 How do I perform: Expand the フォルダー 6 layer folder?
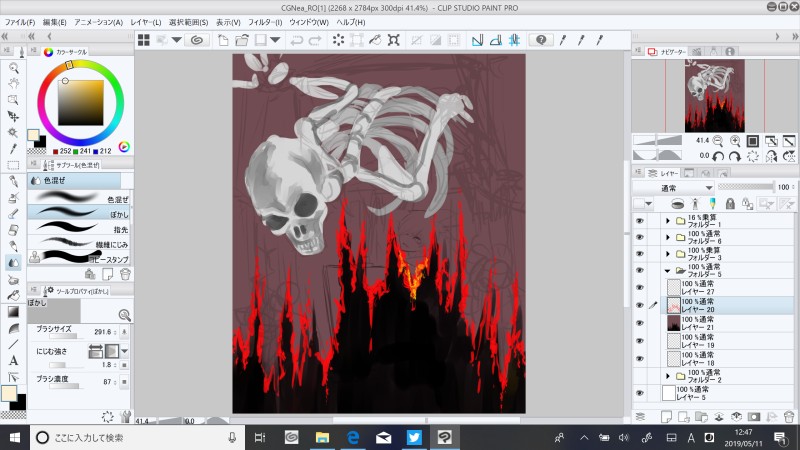coord(667,237)
